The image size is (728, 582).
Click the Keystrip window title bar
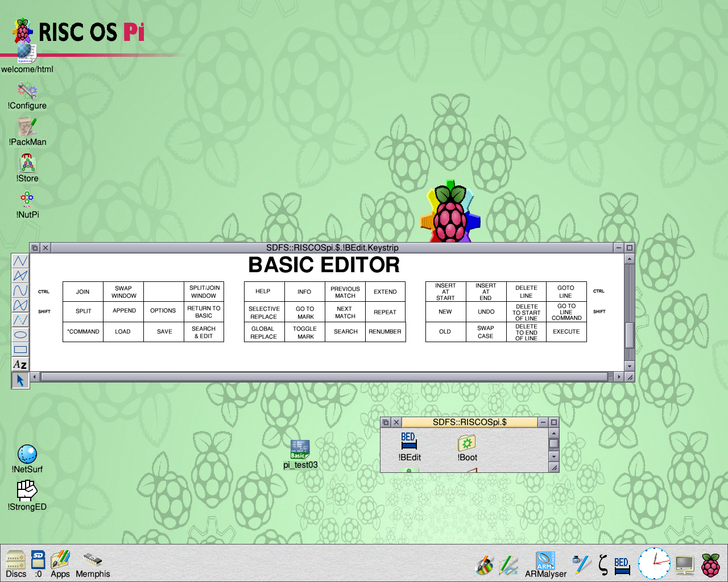[x=332, y=248]
